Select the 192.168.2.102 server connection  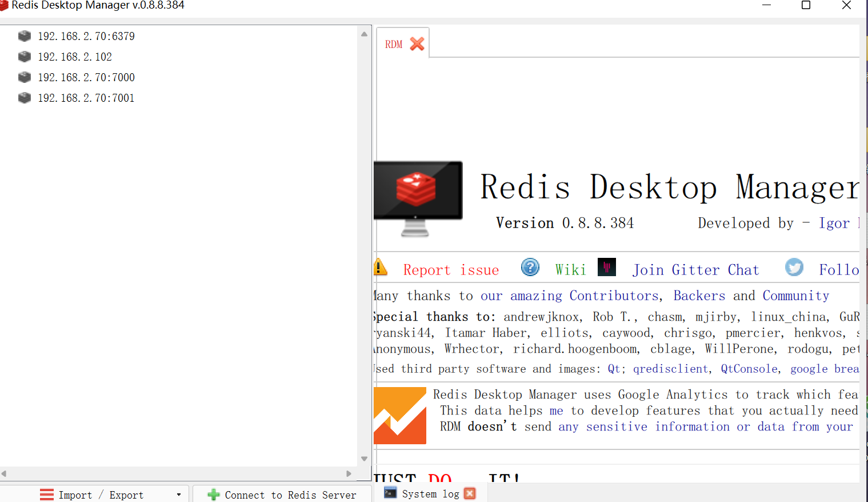[x=74, y=56]
